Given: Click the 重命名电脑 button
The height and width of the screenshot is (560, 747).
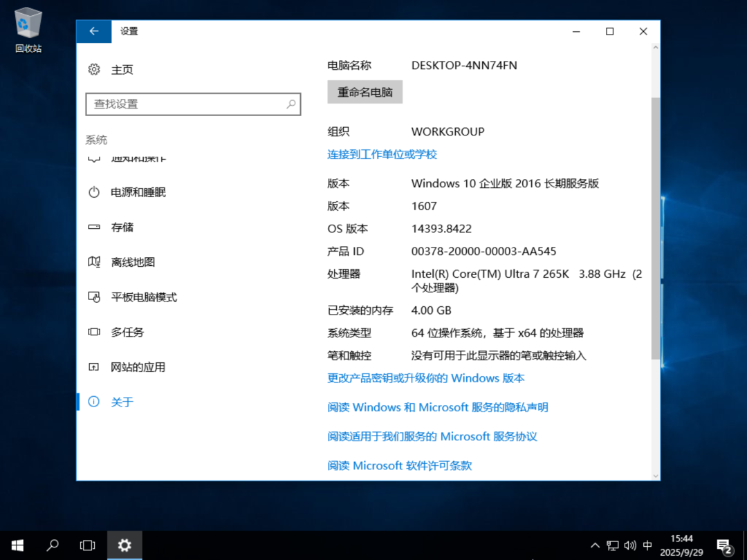Looking at the screenshot, I should click(x=365, y=92).
